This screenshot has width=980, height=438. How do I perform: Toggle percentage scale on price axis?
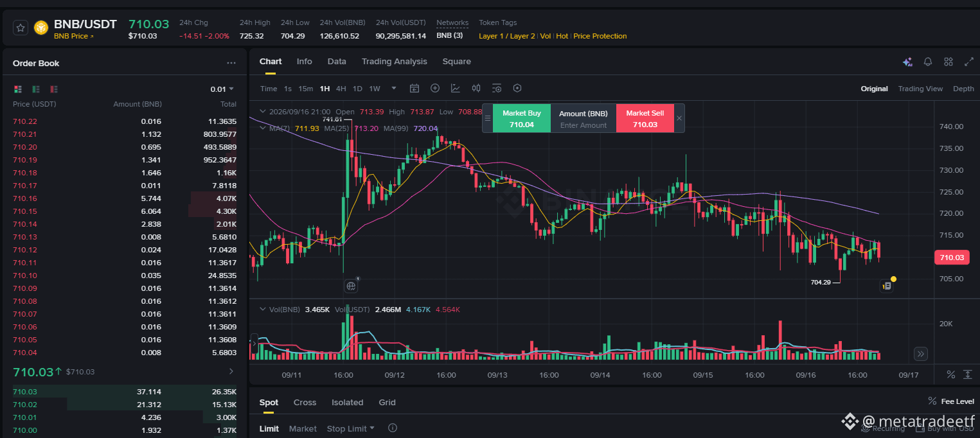pyautogui.click(x=951, y=374)
